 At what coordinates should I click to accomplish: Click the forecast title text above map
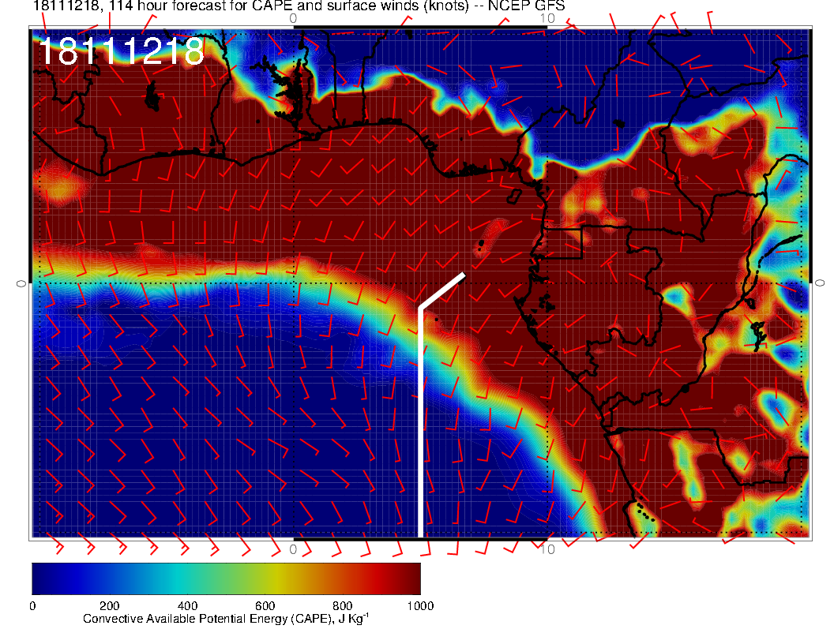coord(299,6)
